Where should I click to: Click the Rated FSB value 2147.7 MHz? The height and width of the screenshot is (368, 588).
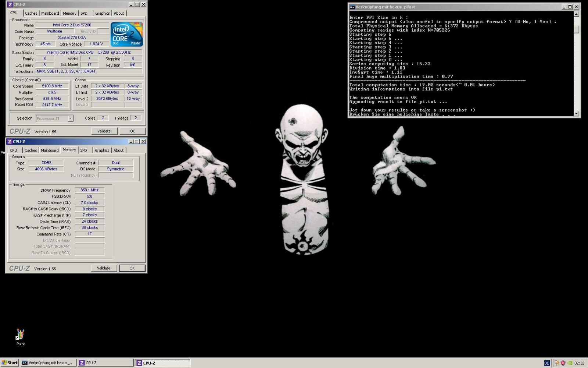pos(52,105)
